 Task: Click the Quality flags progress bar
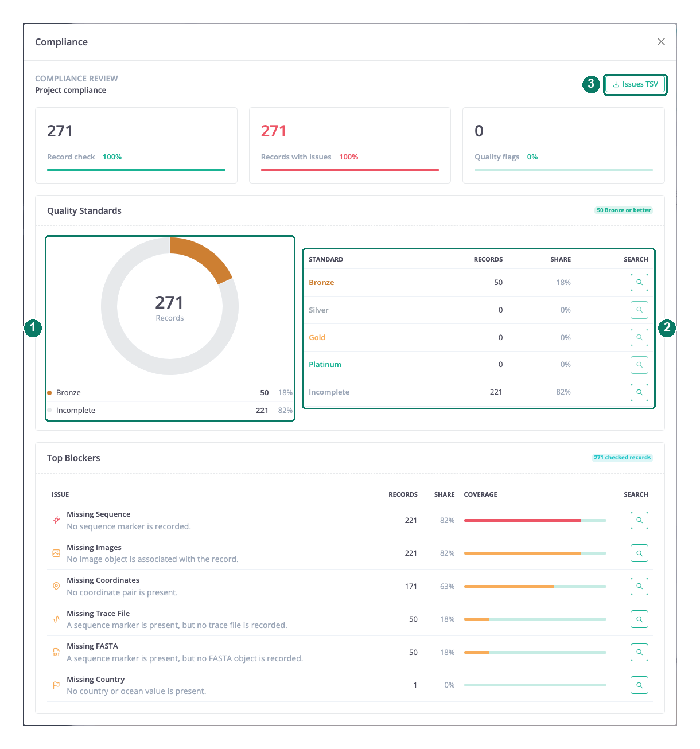tap(563, 170)
